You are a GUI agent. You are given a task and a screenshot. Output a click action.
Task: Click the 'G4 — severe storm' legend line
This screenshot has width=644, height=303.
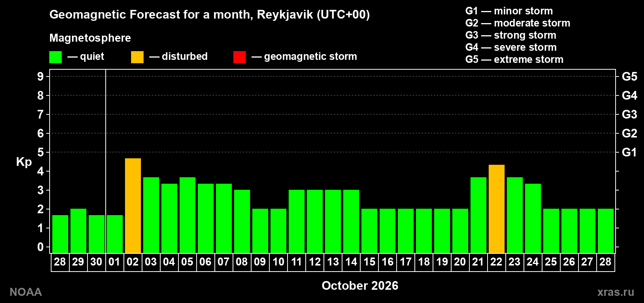click(511, 47)
